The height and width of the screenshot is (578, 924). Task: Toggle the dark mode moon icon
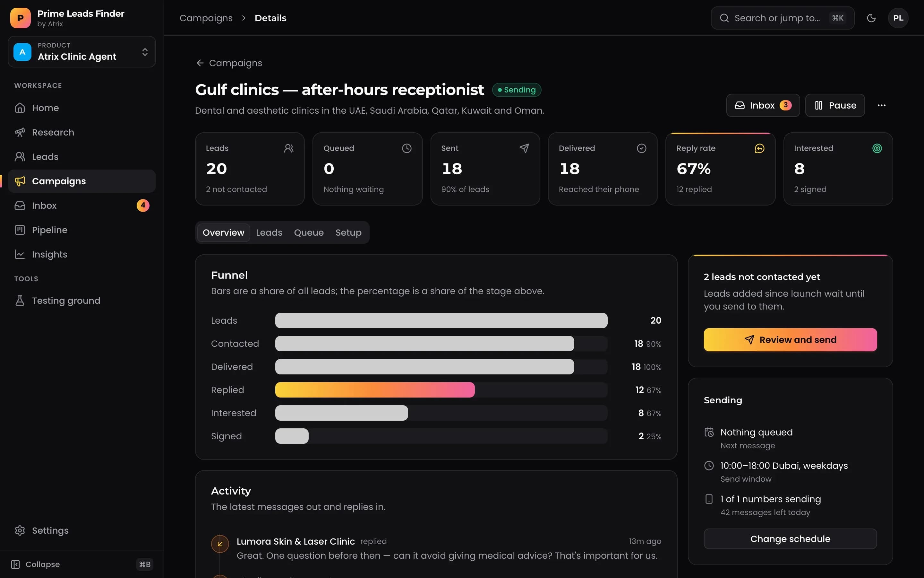point(871,18)
